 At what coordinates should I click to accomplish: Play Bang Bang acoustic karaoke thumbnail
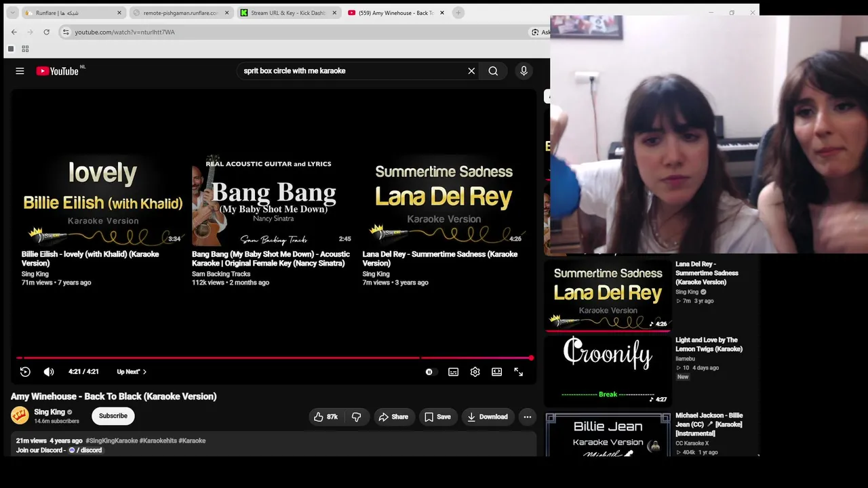[x=272, y=199]
